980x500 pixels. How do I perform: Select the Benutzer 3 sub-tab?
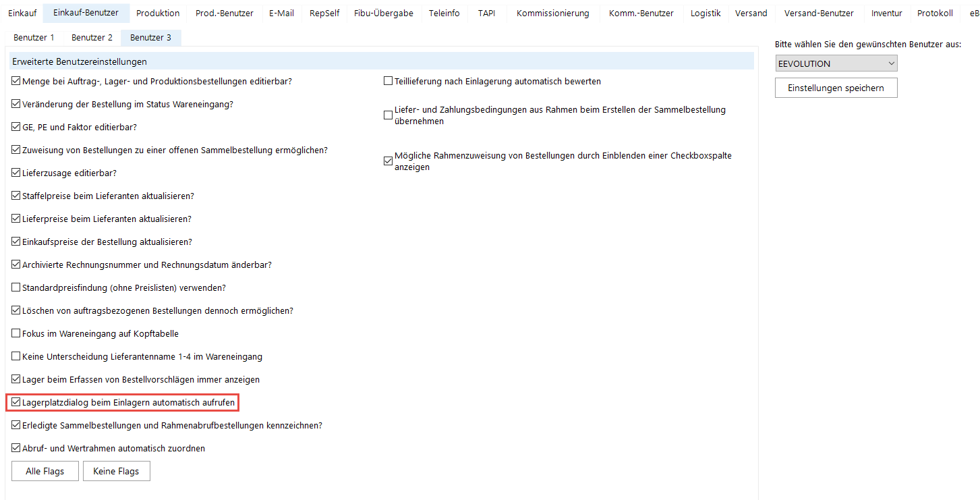coord(150,38)
